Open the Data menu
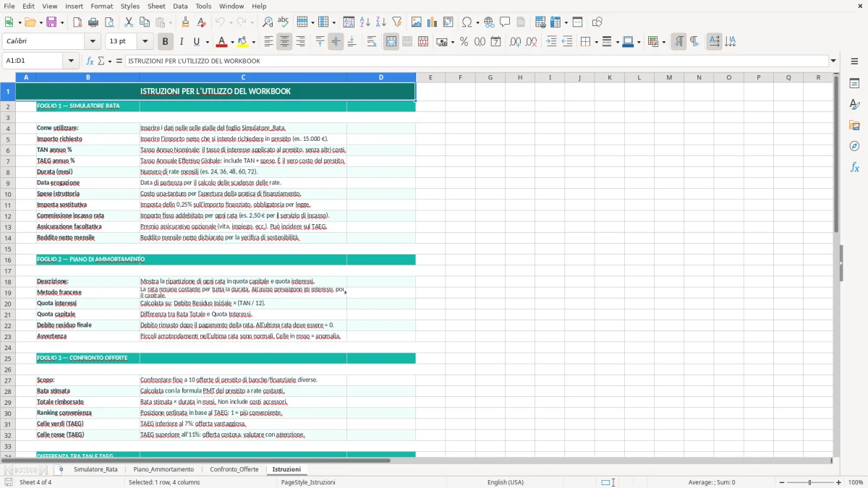This screenshot has height=488, width=868. tap(180, 6)
